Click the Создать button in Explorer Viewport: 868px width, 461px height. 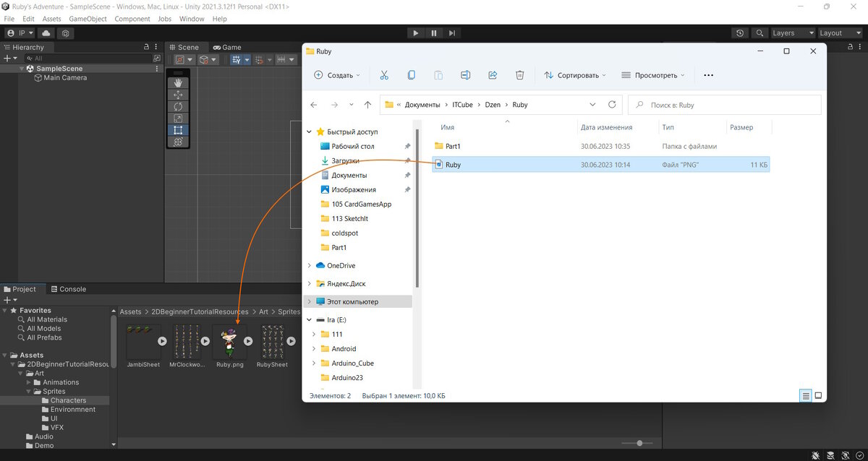point(337,75)
